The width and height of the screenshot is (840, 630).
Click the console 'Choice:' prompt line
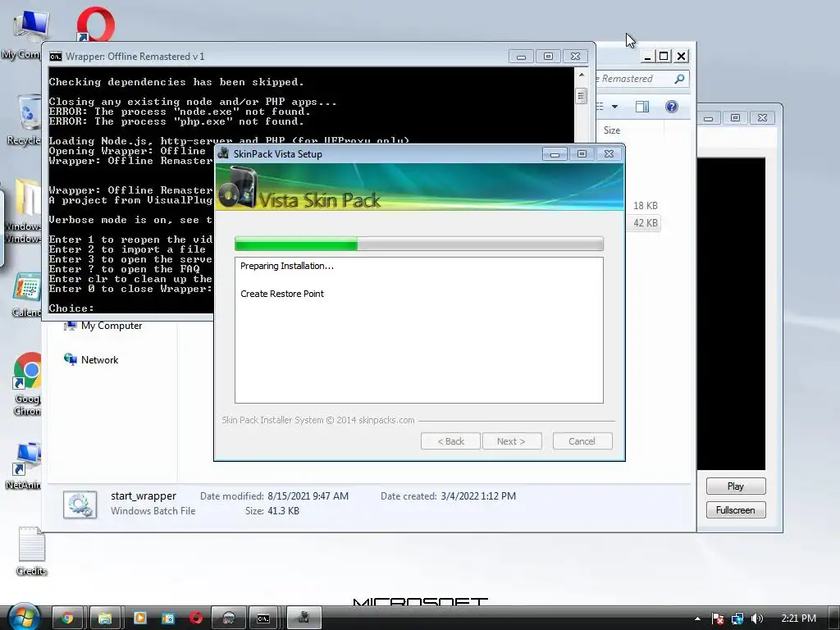tap(72, 308)
